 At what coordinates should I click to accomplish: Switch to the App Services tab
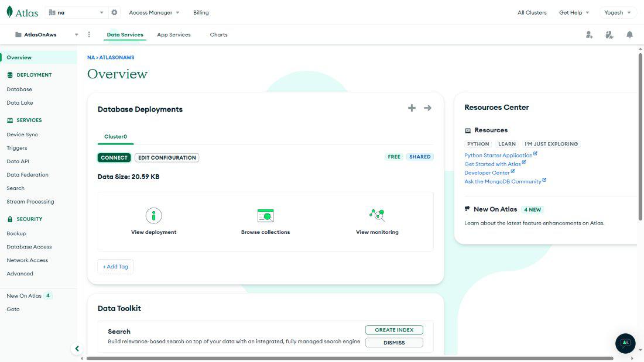(174, 35)
